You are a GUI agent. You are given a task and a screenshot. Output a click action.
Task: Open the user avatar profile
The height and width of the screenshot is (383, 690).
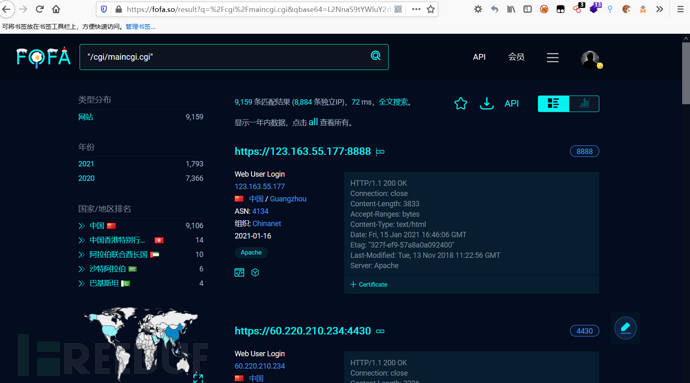click(590, 59)
